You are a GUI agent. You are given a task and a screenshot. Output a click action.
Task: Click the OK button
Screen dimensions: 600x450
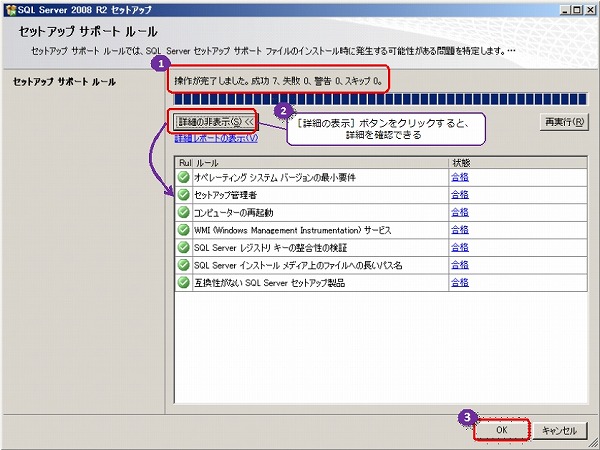click(x=501, y=430)
